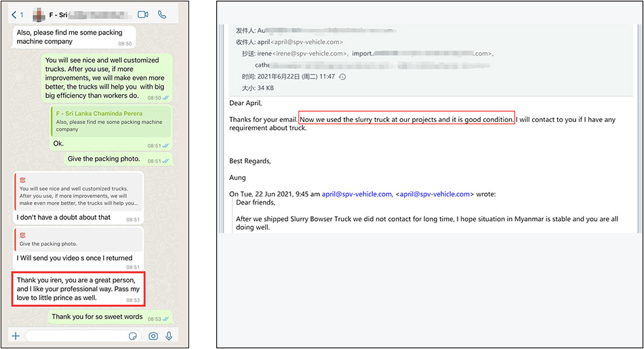Select message 'I Will send you video s once I returned'

point(79,248)
